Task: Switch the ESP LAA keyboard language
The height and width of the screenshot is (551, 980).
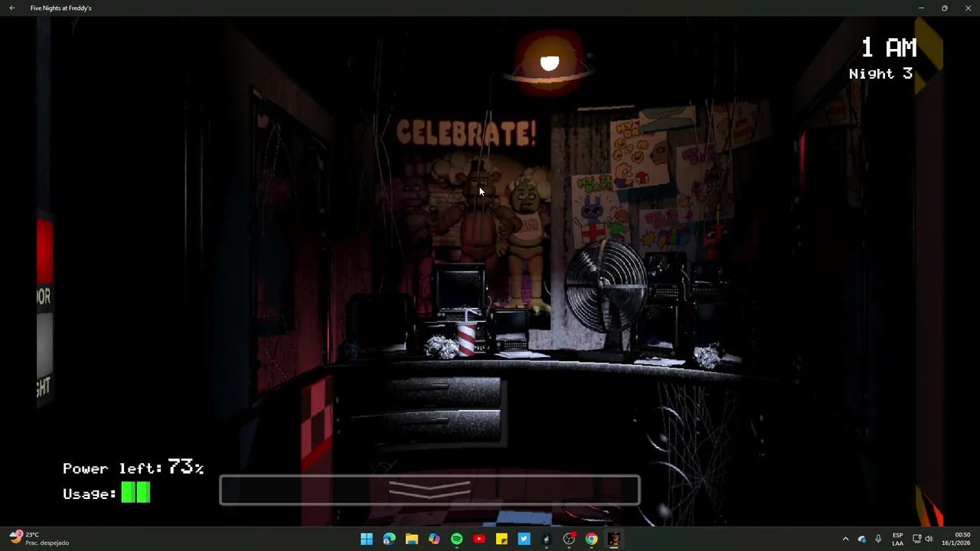Action: [897, 539]
